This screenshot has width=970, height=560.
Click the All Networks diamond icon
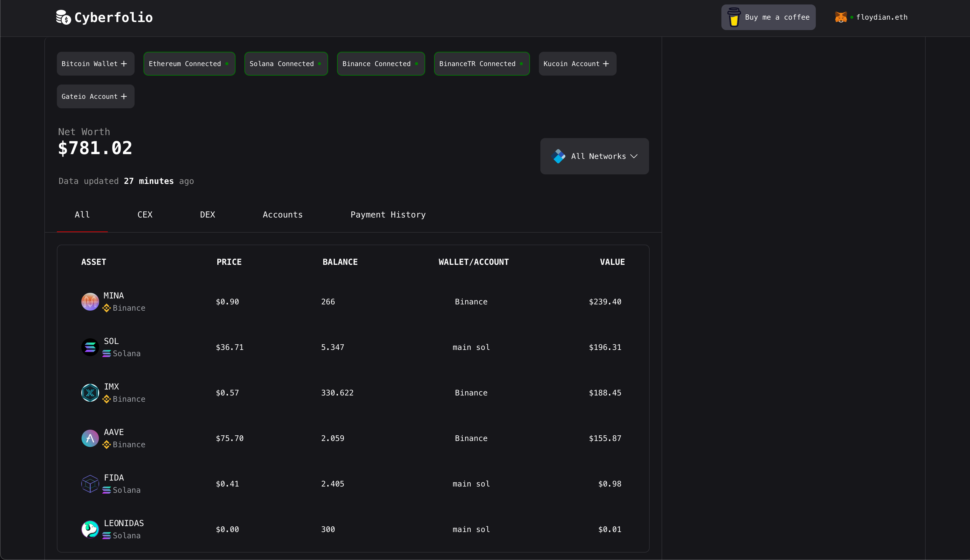pos(558,156)
